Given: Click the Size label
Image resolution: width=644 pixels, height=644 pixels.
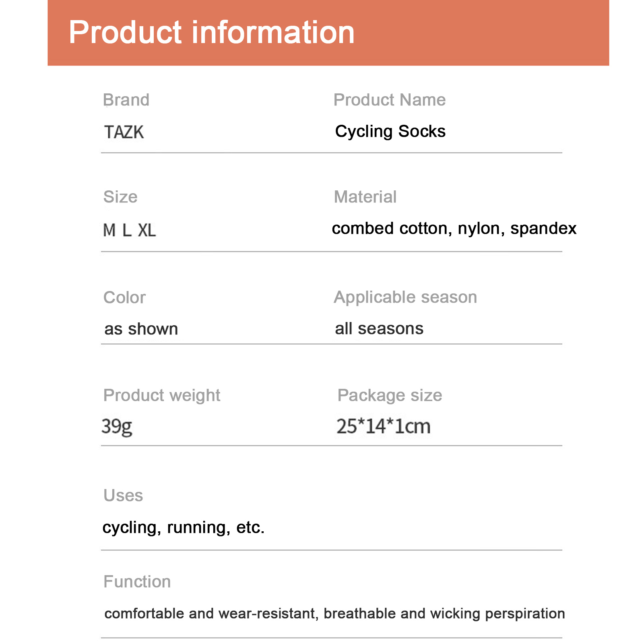Looking at the screenshot, I should pos(120,197).
